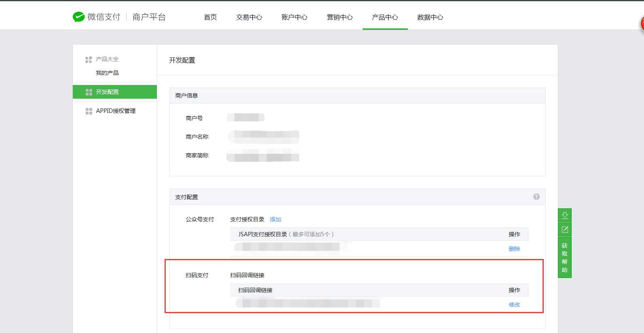
Task: Select 产品大全 in the sidebar
Action: [x=107, y=59]
